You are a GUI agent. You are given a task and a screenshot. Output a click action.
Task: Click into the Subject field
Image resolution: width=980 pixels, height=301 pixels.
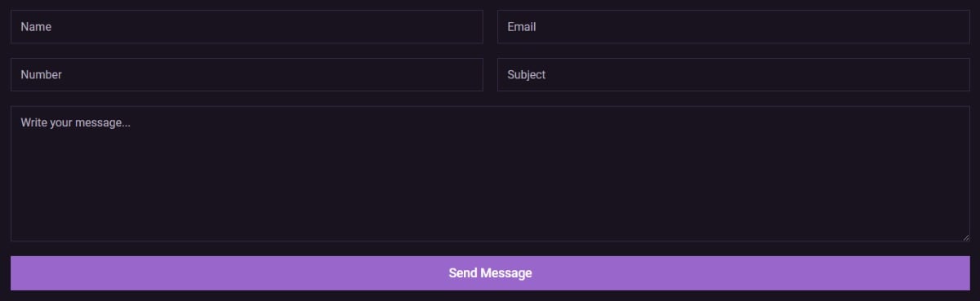coord(733,74)
